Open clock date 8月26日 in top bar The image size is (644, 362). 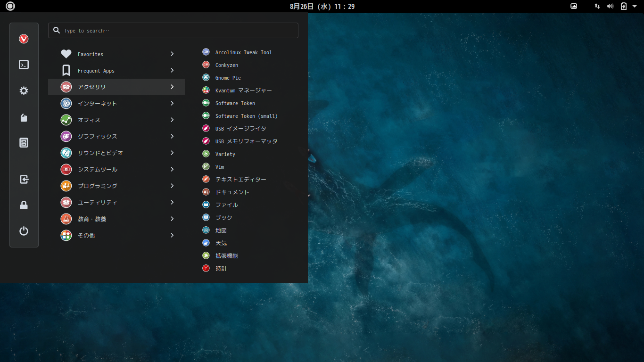(322, 6)
